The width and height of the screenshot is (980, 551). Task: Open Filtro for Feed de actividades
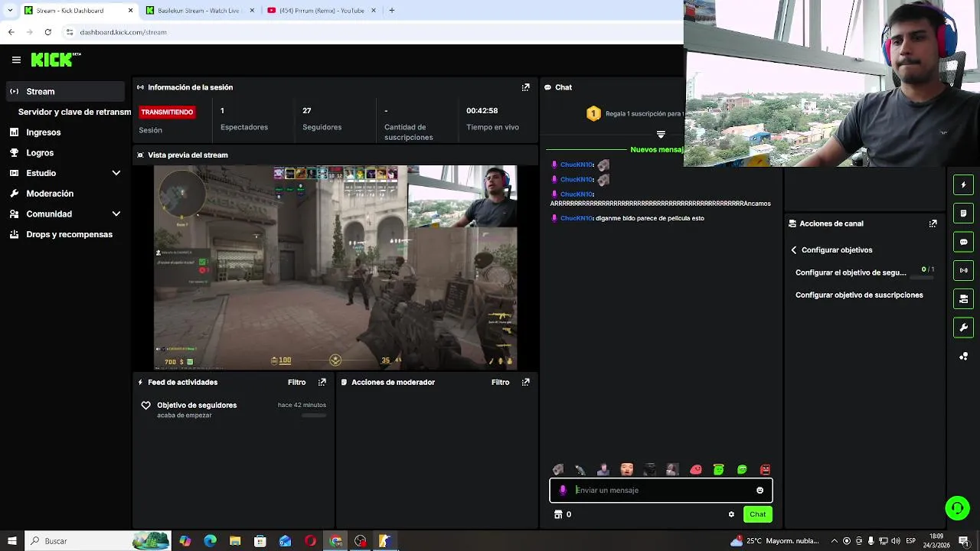(x=296, y=382)
